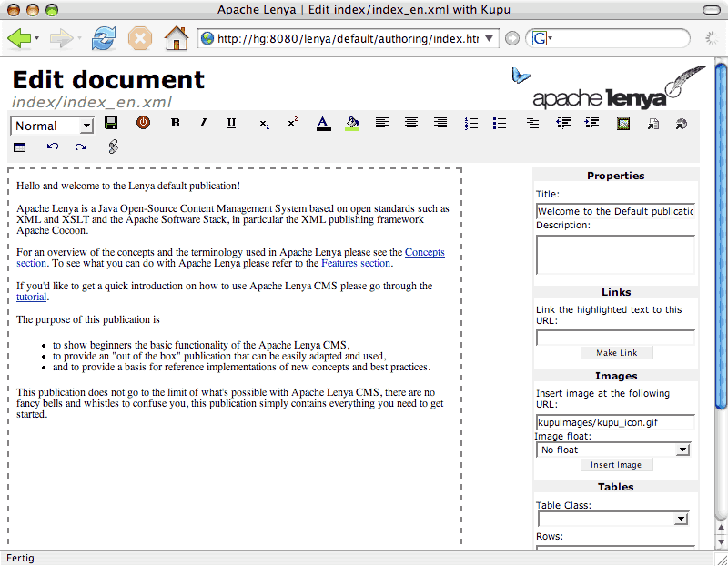Viewport: 728px width, 566px height.
Task: Toggle bold formatting
Action: pos(175,123)
